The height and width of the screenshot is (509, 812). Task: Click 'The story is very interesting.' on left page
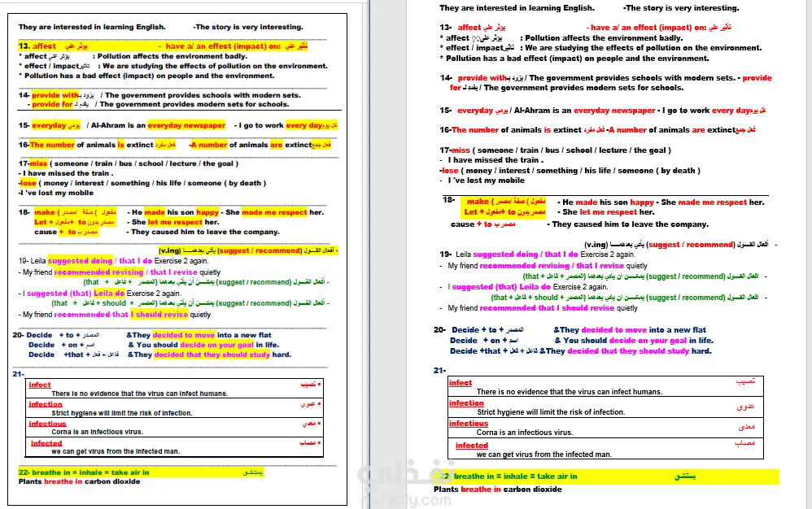pos(249,27)
